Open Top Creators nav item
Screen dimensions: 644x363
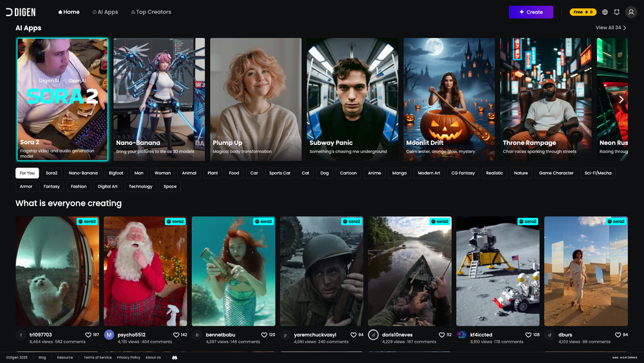click(x=151, y=12)
